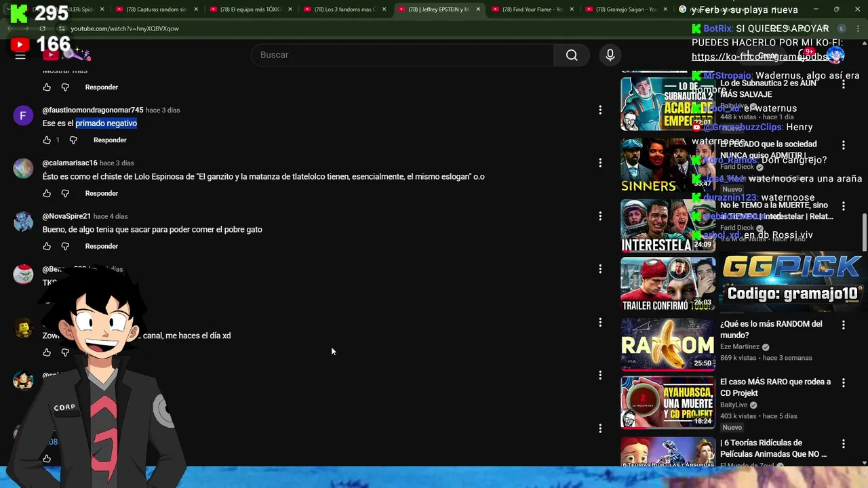Open options menu for calamarisac16 comment
Screen dimensions: 868x488
click(600, 163)
